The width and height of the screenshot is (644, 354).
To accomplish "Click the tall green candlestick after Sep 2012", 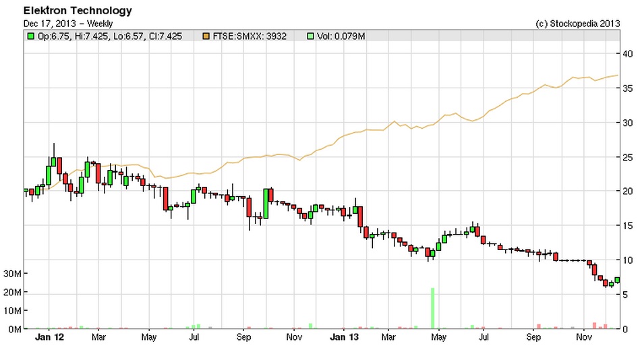I will pyautogui.click(x=266, y=204).
